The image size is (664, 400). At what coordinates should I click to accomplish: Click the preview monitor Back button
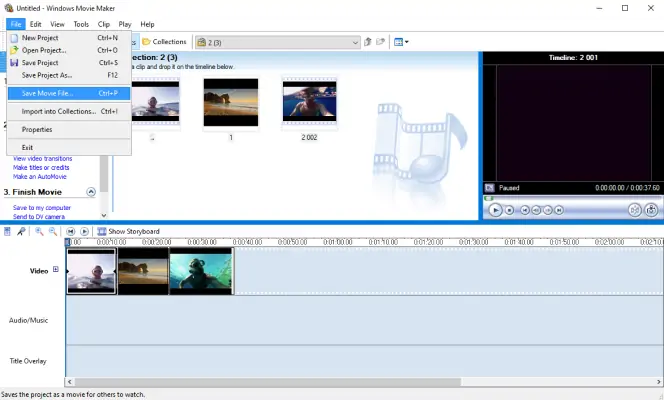(x=525, y=210)
